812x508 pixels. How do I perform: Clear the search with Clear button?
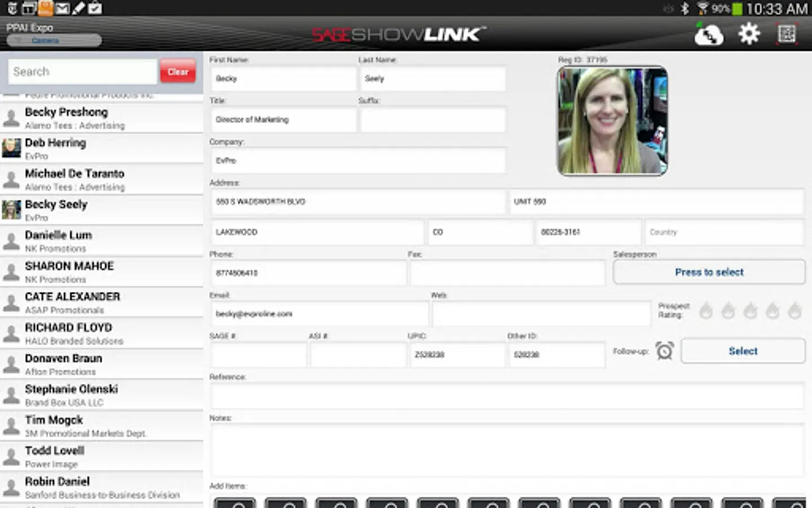[178, 72]
